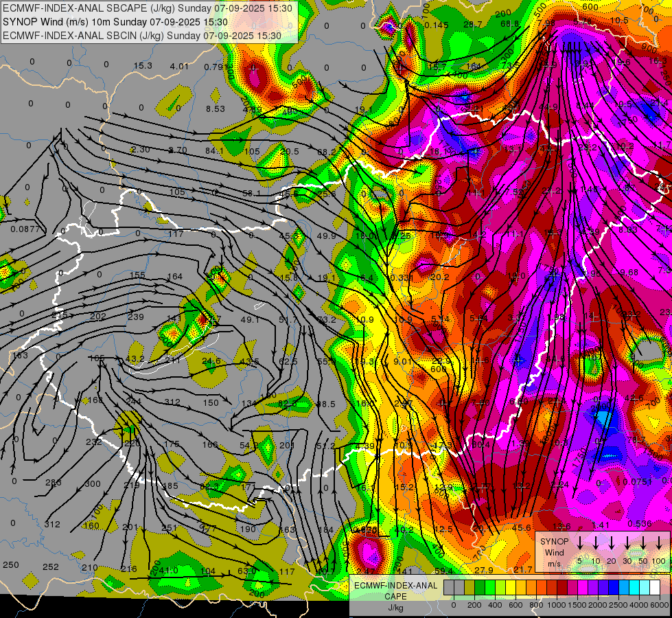The width and height of the screenshot is (672, 618).
Task: Click the 'SYNOP Wind m/s' legend label
Action: click(554, 552)
